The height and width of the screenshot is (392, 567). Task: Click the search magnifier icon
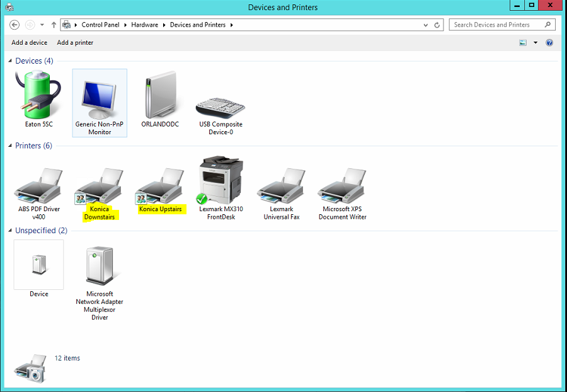548,25
